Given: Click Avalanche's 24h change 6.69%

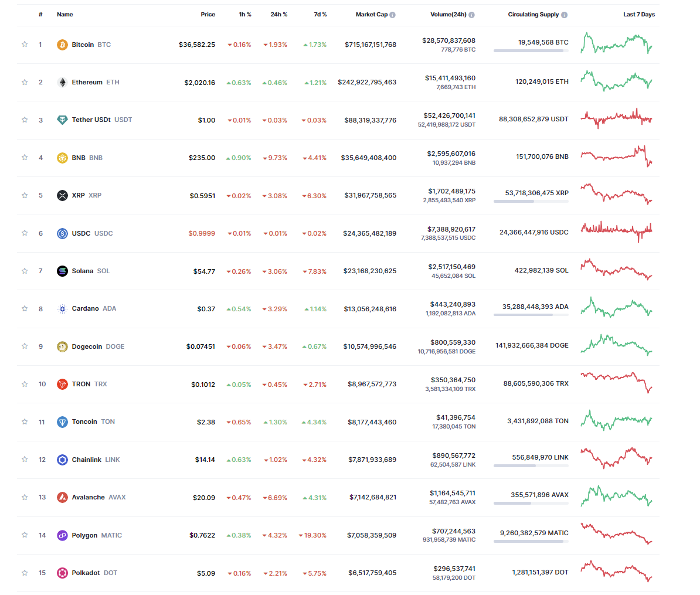Looking at the screenshot, I should tap(275, 498).
